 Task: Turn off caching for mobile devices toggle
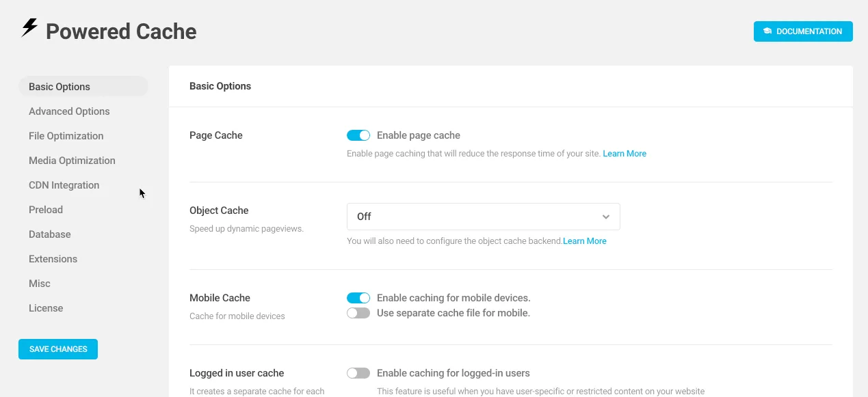[x=358, y=298]
